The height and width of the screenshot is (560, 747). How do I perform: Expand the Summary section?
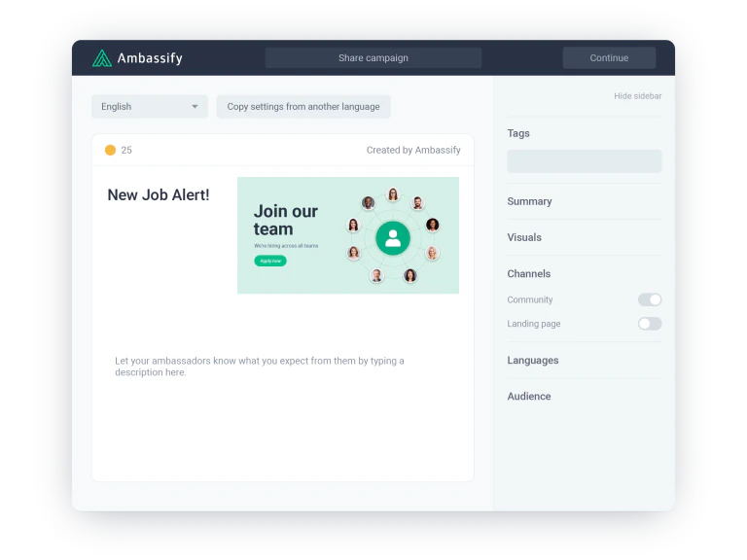tap(529, 201)
